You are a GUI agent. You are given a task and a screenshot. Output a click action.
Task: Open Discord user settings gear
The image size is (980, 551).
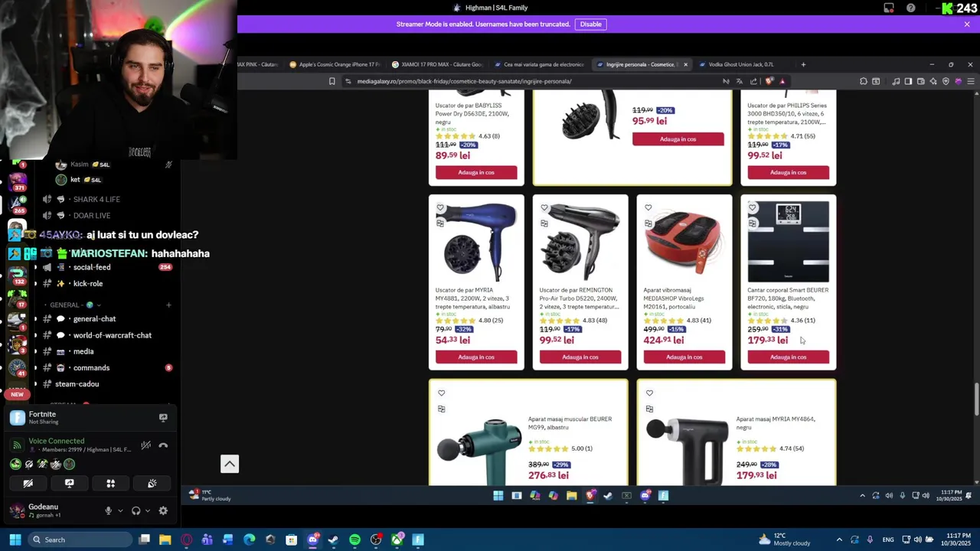(163, 510)
